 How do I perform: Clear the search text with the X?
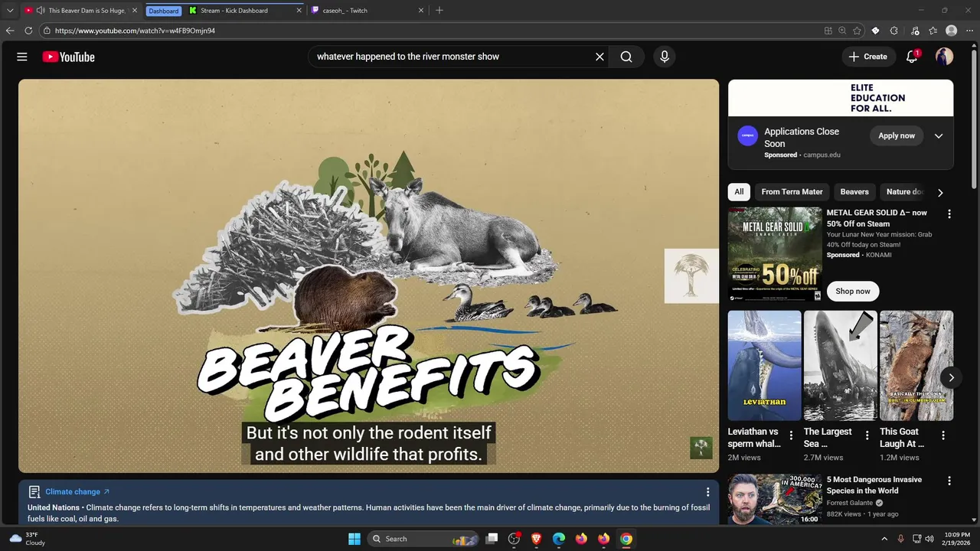[599, 57]
